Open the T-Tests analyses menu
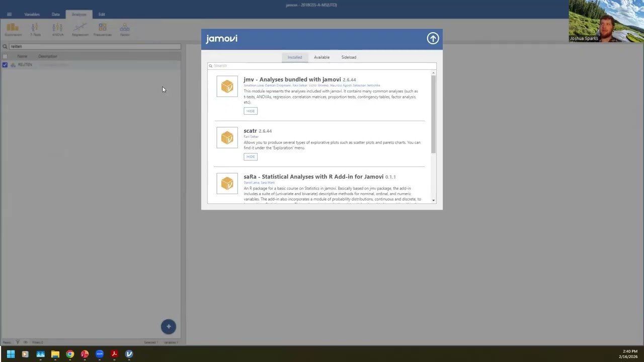This screenshot has width=644, height=362. 35,30
